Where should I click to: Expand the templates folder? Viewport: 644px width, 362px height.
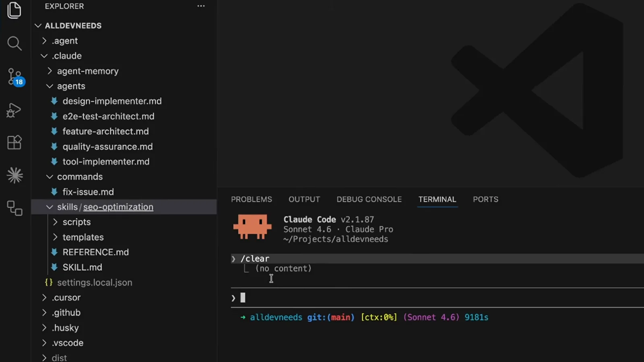[x=55, y=237]
